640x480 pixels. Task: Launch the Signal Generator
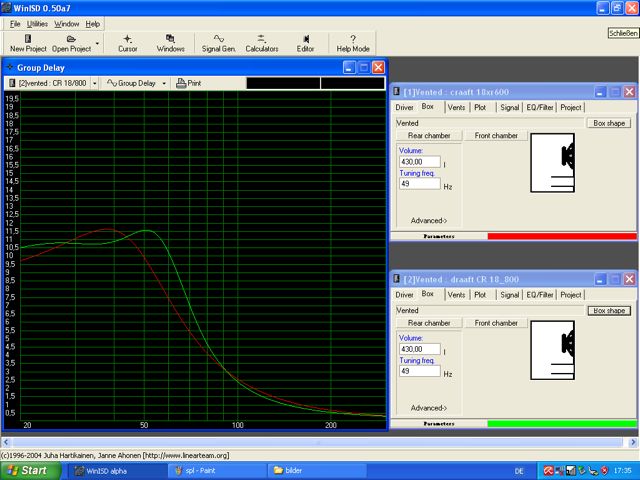coord(218,38)
